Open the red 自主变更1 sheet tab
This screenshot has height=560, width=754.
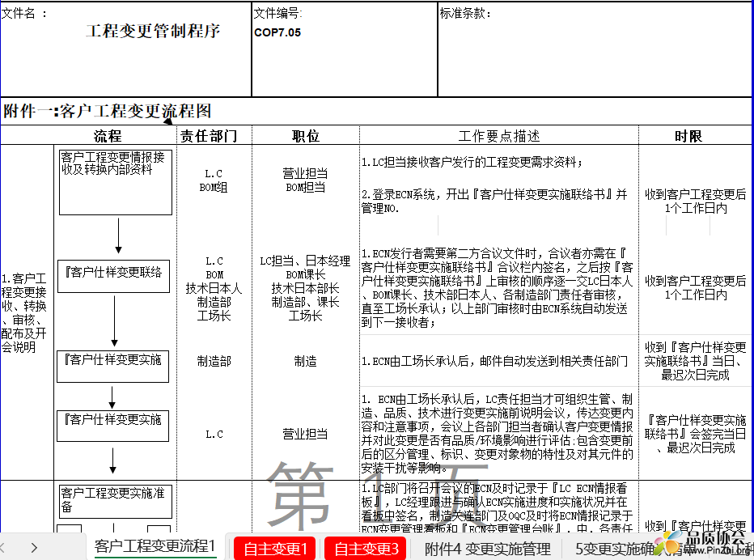point(274,549)
